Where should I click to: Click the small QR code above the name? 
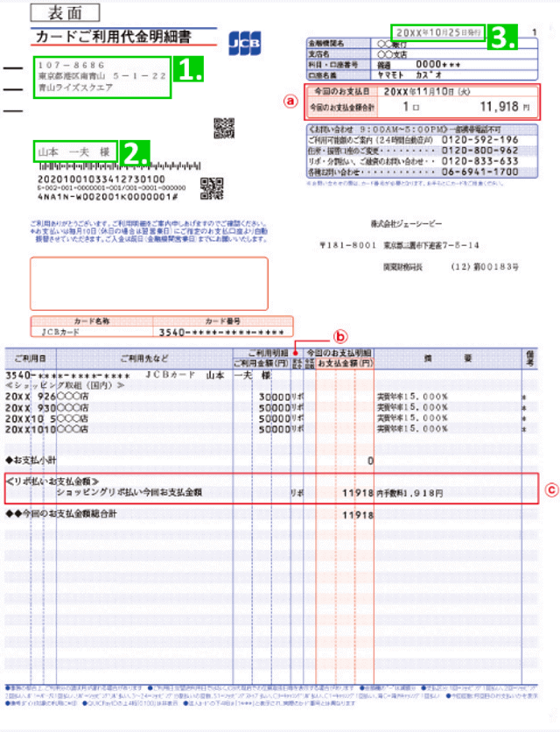(224, 129)
